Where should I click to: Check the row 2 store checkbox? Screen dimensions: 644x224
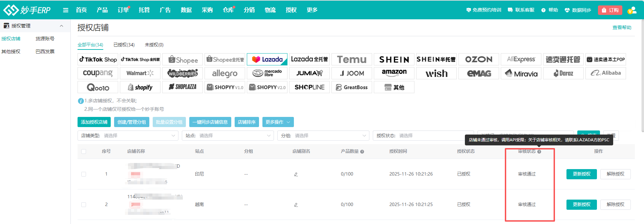coord(84,205)
